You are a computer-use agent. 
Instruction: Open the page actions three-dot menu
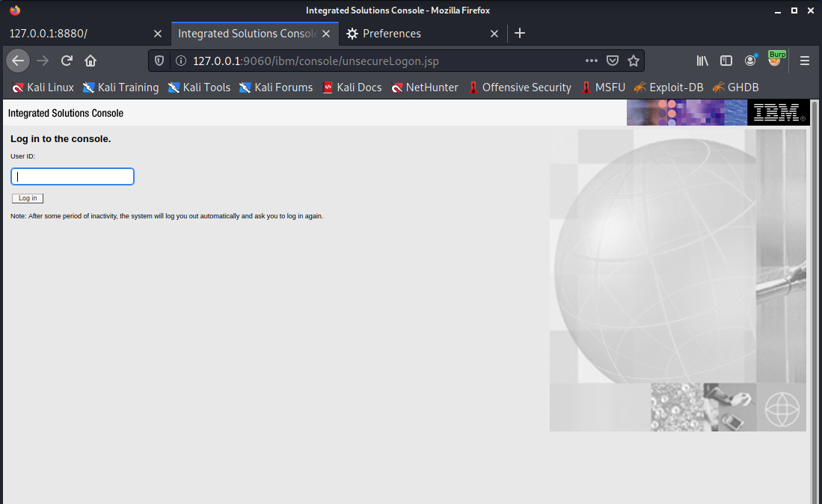pyautogui.click(x=591, y=61)
